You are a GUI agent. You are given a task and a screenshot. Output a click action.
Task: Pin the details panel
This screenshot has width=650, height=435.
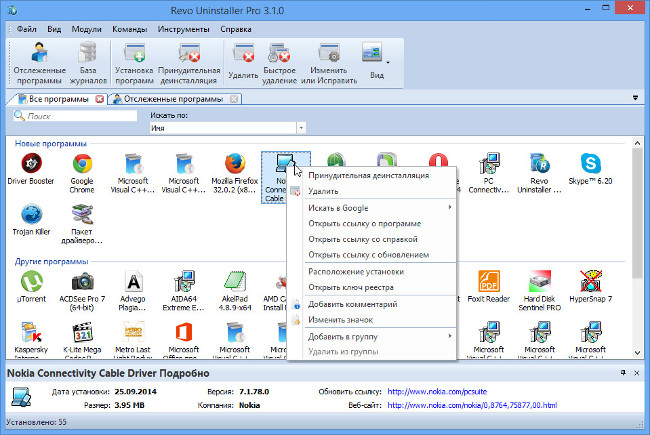(x=623, y=373)
